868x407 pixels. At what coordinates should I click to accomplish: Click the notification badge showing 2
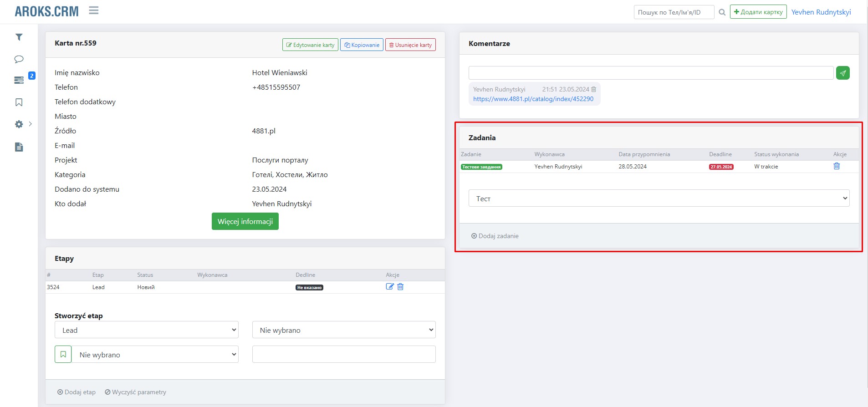(x=32, y=76)
